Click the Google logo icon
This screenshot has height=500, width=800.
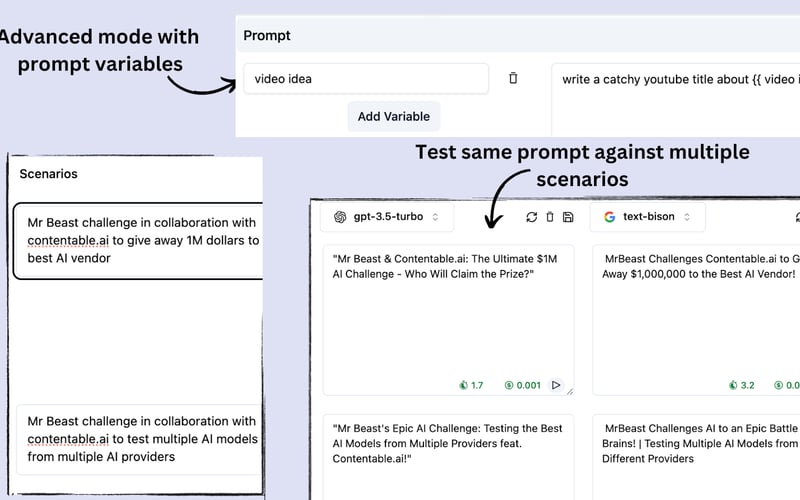coord(609,217)
